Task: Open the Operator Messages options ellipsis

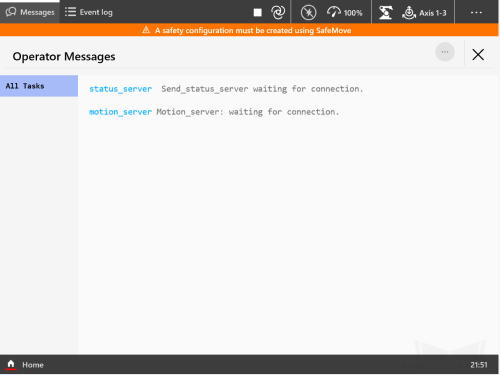Action: (x=445, y=52)
